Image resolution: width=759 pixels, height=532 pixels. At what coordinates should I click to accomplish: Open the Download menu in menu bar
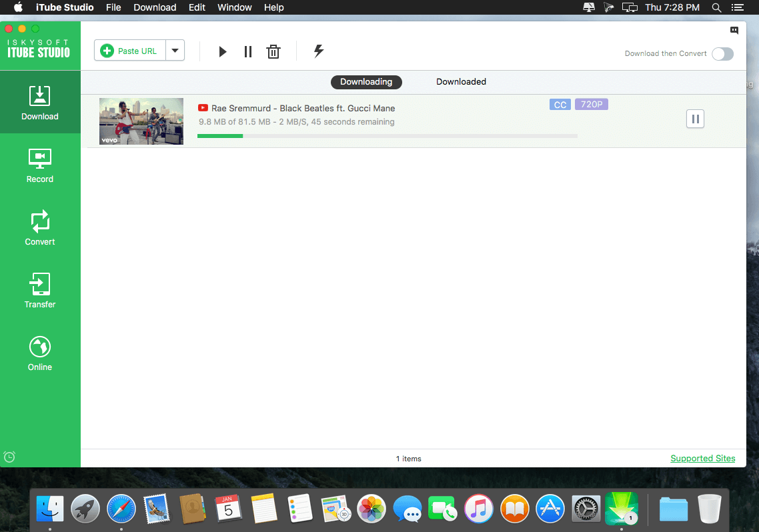click(155, 7)
